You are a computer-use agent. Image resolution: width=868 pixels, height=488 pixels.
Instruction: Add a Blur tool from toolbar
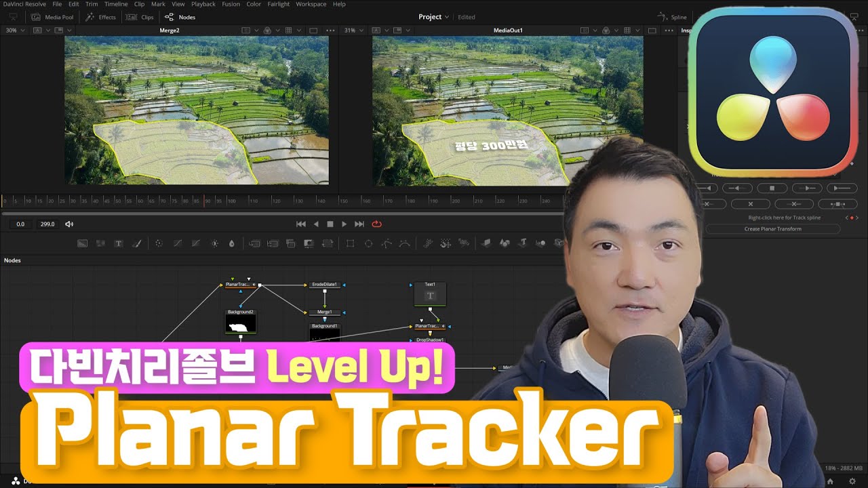click(x=232, y=243)
